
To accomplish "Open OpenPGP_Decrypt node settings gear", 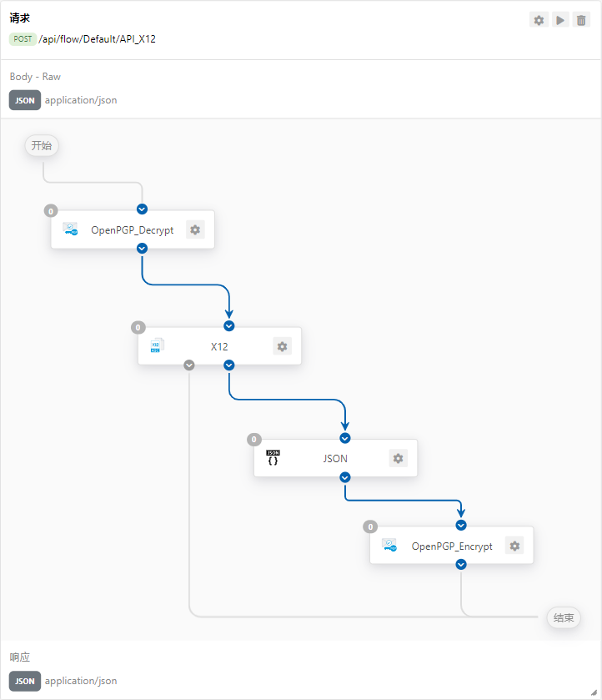I will 195,230.
